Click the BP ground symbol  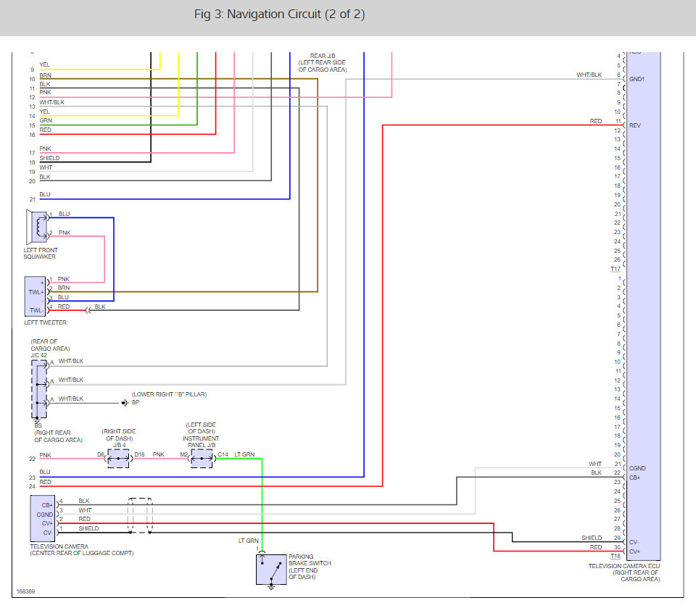click(125, 403)
